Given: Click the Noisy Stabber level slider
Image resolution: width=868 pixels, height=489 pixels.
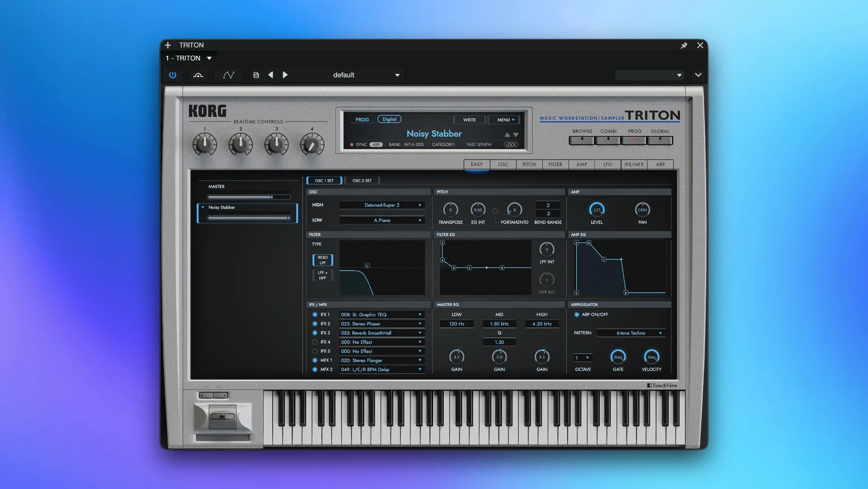Looking at the screenshot, I should (x=249, y=218).
